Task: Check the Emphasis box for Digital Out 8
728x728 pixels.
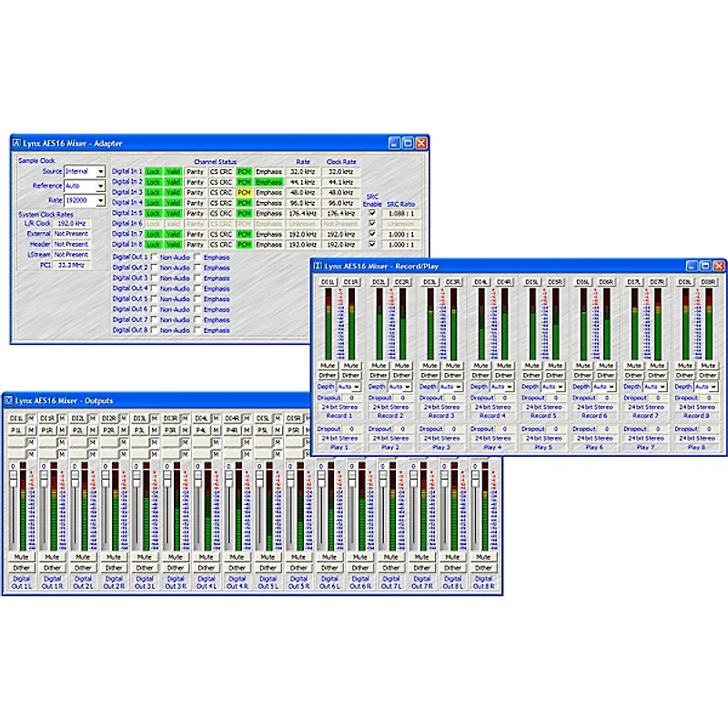Action: pos(197,330)
